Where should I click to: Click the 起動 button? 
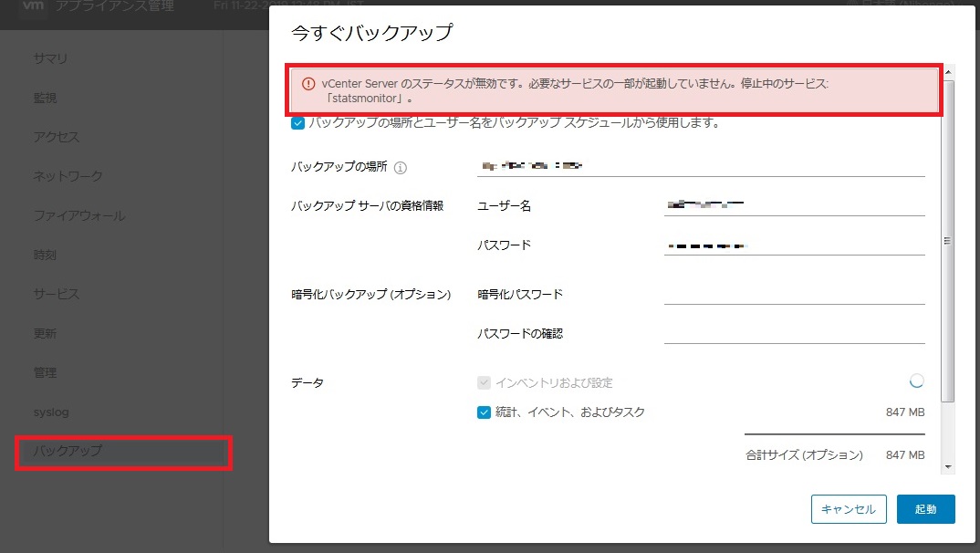click(925, 509)
